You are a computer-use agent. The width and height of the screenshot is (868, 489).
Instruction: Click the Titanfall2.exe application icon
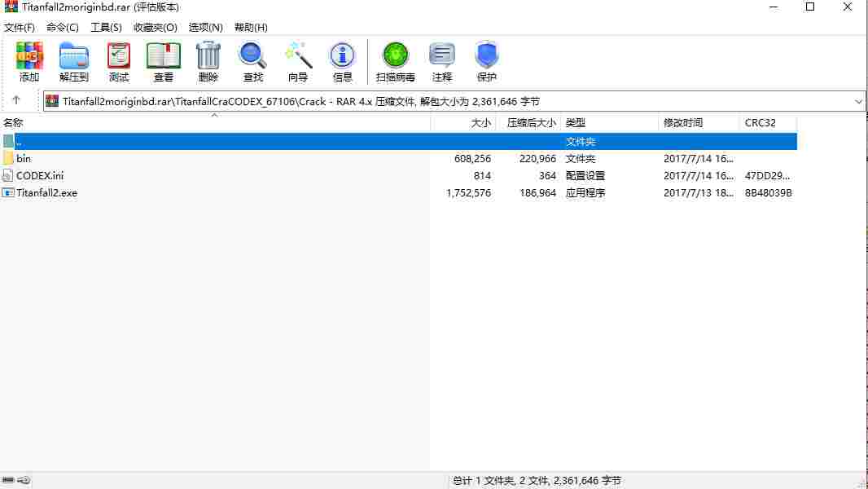tap(8, 192)
